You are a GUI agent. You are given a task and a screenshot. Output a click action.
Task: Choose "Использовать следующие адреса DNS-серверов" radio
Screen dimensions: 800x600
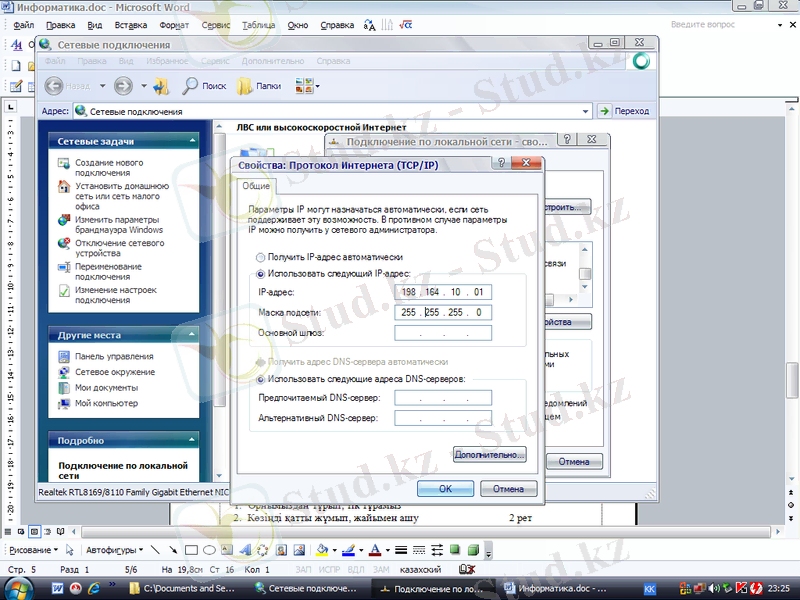pyautogui.click(x=262, y=379)
